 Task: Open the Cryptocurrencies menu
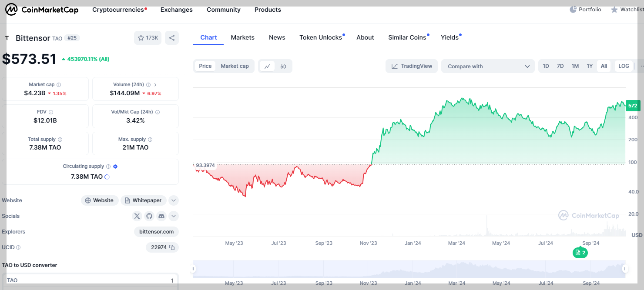(119, 10)
